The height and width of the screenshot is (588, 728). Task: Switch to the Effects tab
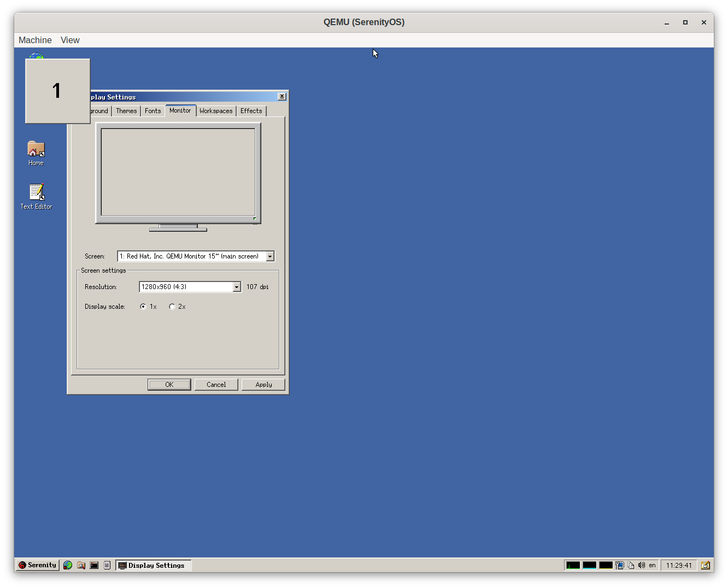(x=251, y=111)
